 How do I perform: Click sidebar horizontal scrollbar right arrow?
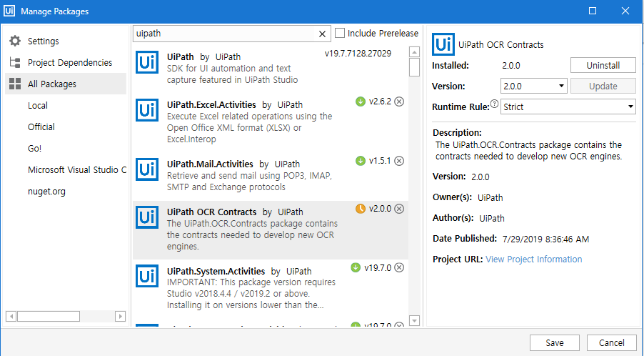click(x=121, y=316)
